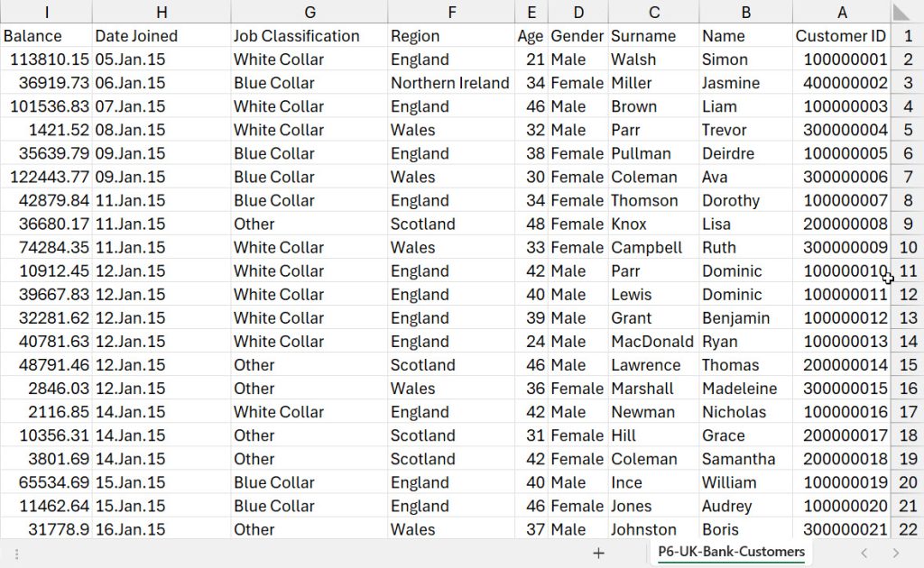This screenshot has width=924, height=568.
Task: Select column F header
Action: click(x=451, y=12)
